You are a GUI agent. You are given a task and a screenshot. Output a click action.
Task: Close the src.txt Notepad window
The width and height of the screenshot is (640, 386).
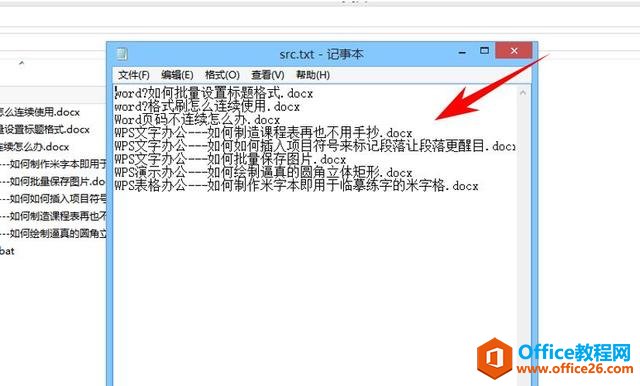tap(514, 51)
